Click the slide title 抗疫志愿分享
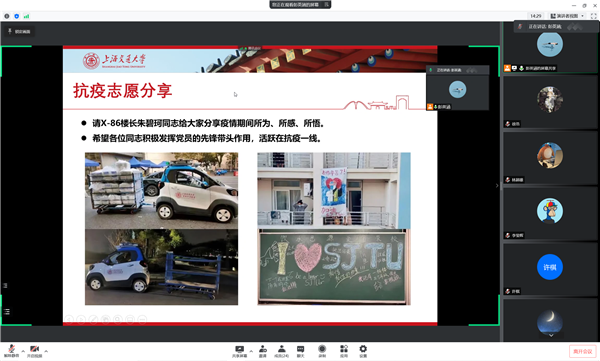This screenshot has width=600, height=361. click(x=123, y=91)
